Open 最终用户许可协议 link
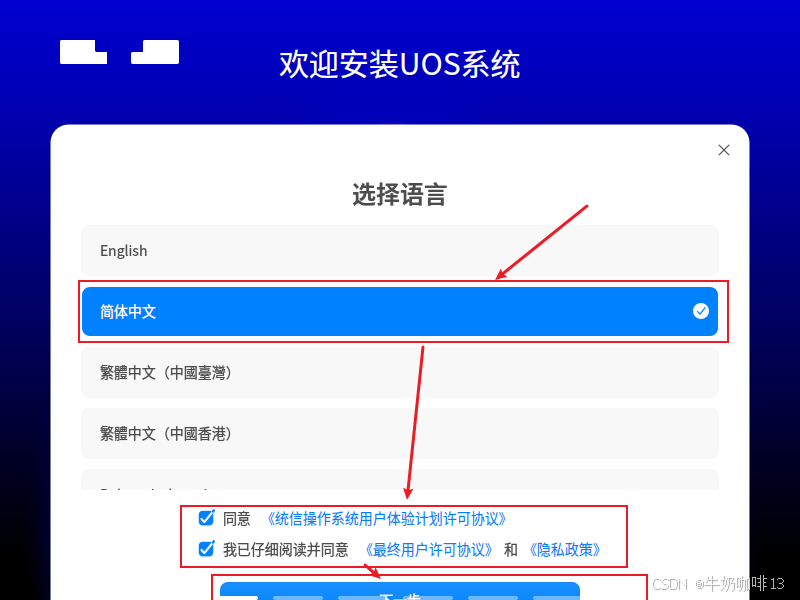 tap(429, 550)
